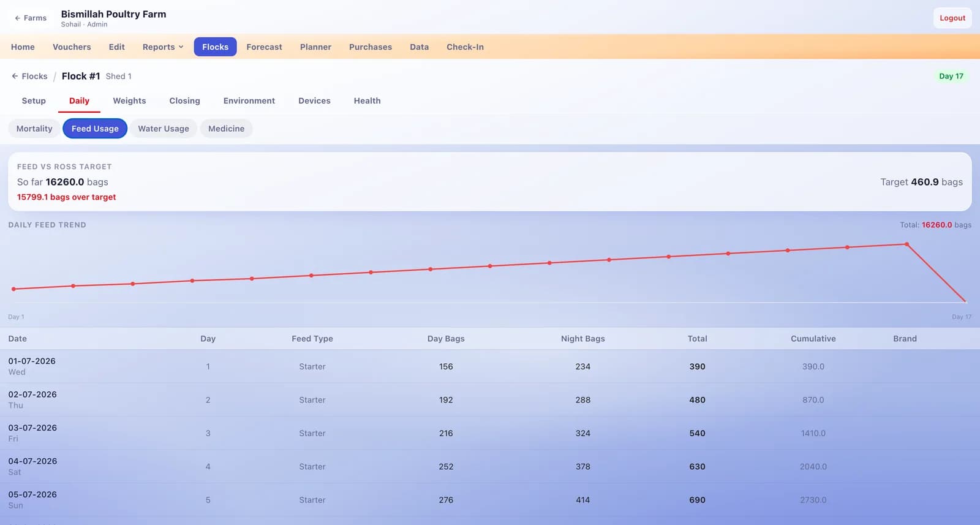This screenshot has height=525, width=980.
Task: Click the 'Target 460.9 bags' value
Action: point(921,182)
